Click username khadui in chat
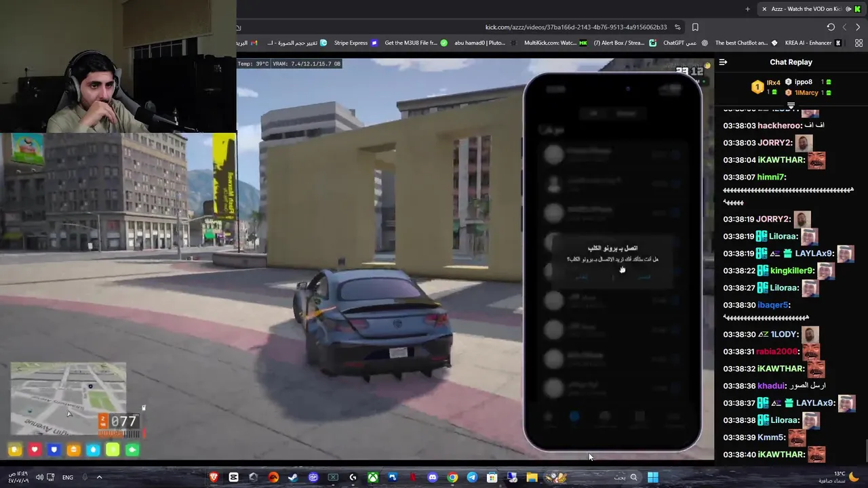 [x=771, y=386]
